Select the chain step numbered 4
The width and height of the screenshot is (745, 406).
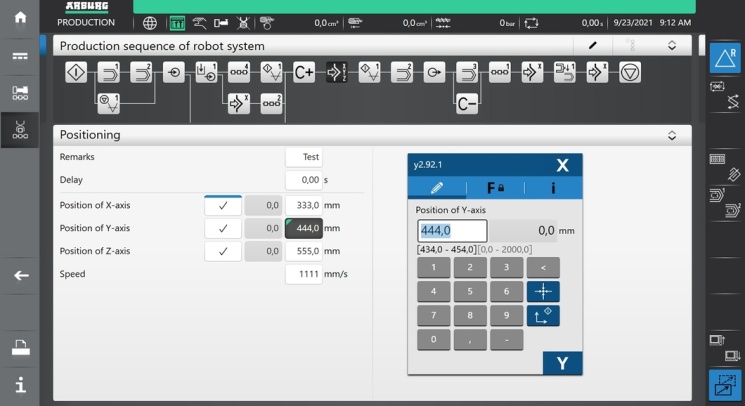click(239, 73)
